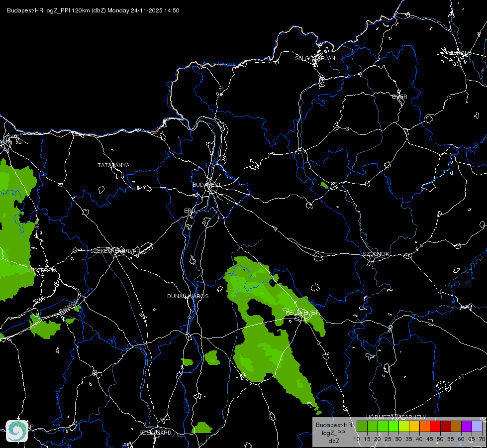Click the legend tick value 10

pyautogui.click(x=357, y=439)
